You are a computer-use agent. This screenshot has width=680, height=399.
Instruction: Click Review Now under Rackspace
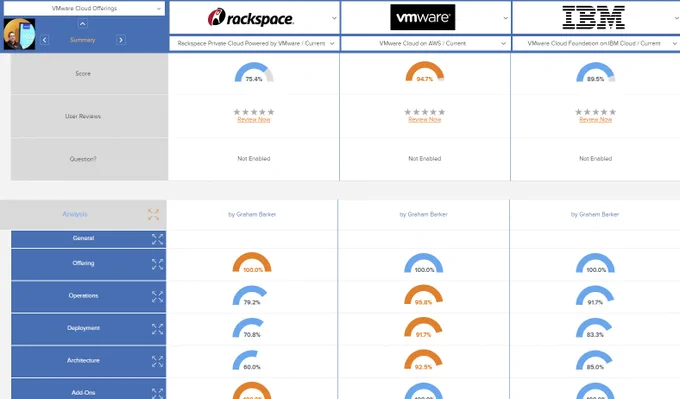(254, 120)
